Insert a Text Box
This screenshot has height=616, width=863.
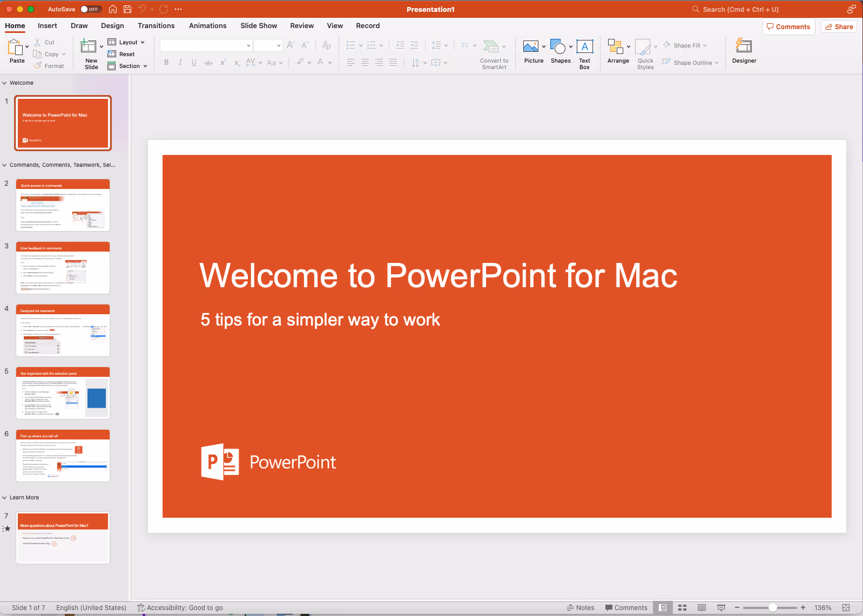click(x=584, y=54)
